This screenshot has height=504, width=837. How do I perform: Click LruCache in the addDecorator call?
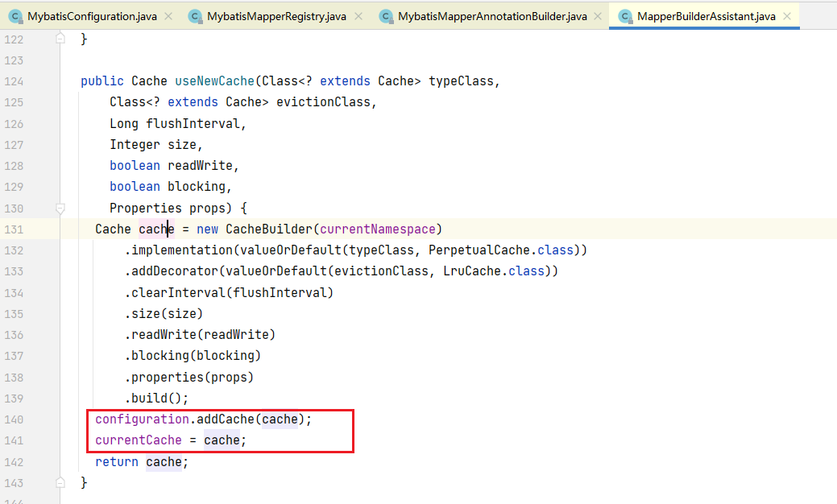point(472,271)
